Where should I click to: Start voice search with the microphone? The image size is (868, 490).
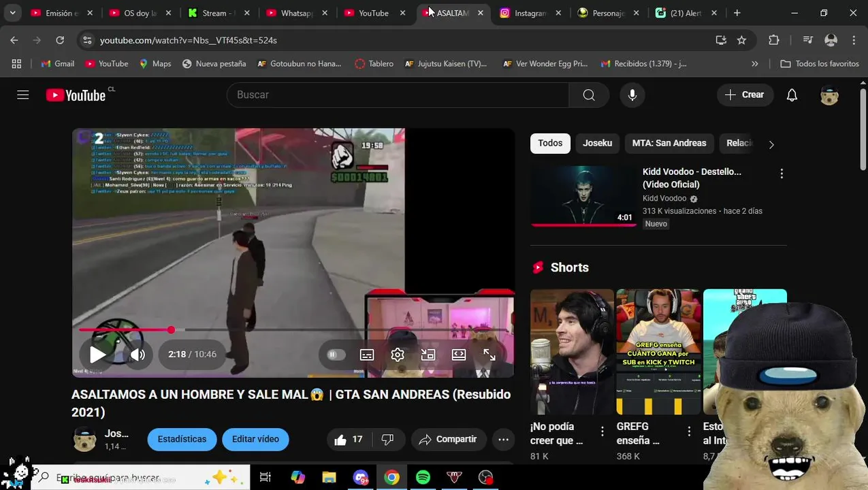(632, 95)
